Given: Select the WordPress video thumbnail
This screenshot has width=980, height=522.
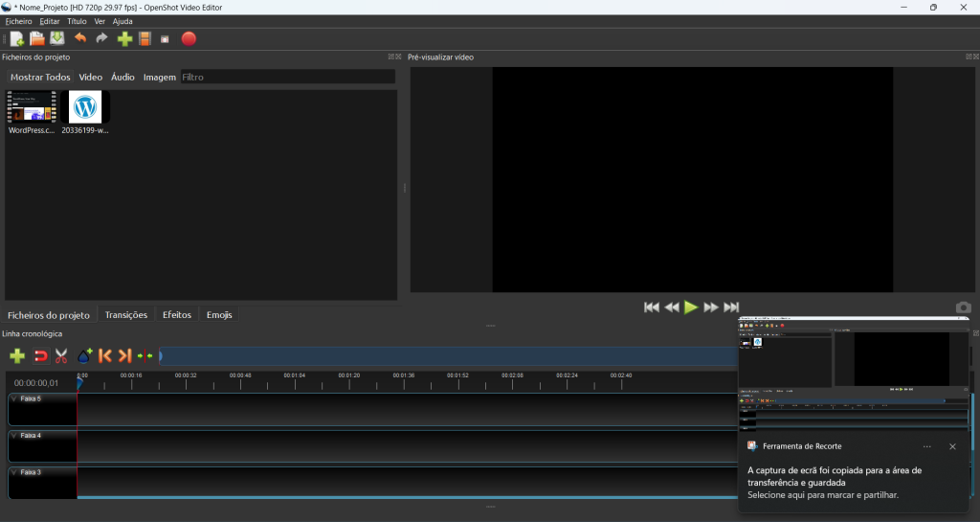Looking at the screenshot, I should pos(32,107).
